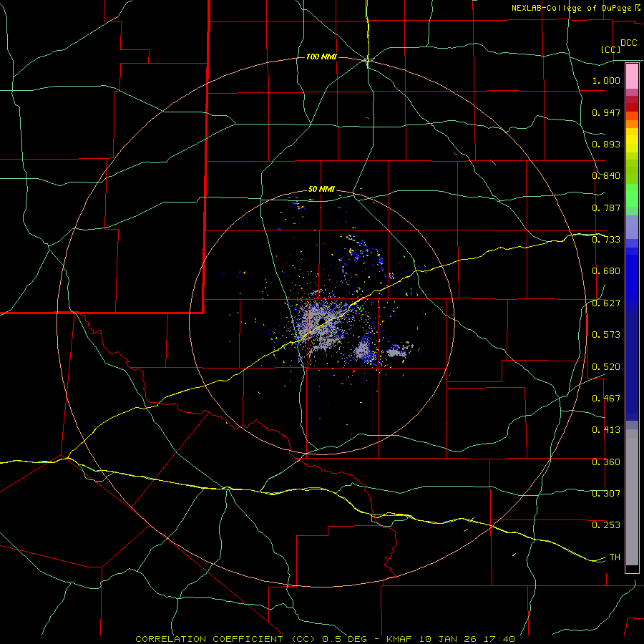The width and height of the screenshot is (644, 644).
Task: Click the TH threshold label on the scale
Action: tap(615, 557)
